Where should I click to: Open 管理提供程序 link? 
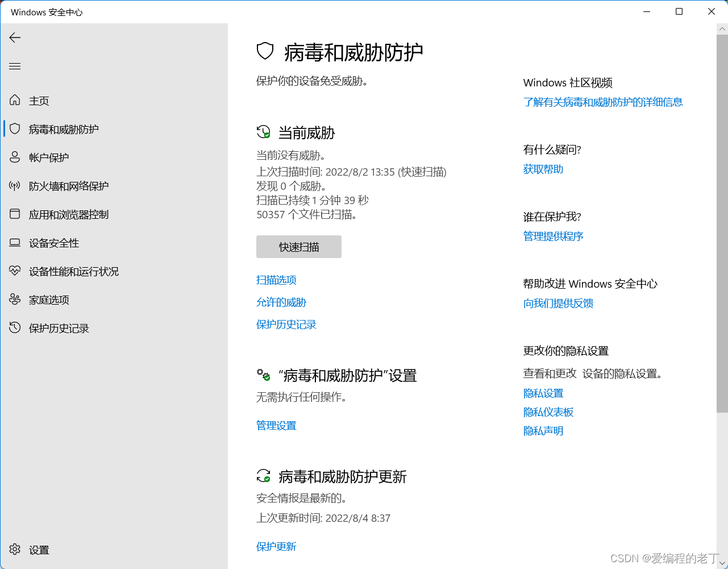coord(554,236)
